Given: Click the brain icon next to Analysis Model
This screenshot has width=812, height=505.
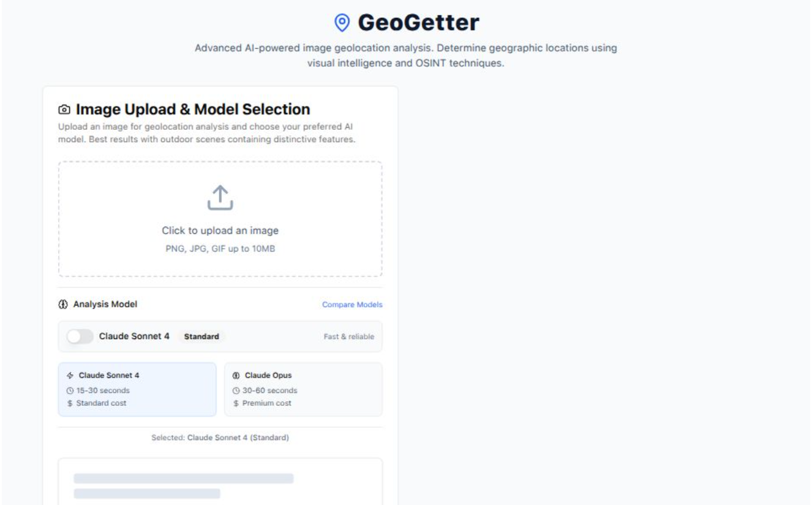Looking at the screenshot, I should (x=64, y=304).
